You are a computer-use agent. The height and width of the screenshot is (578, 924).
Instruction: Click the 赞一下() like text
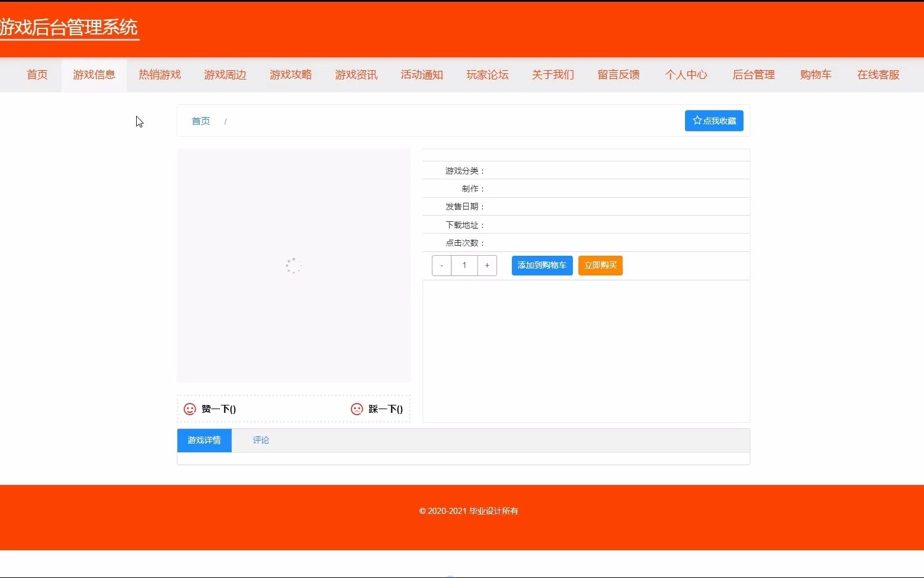pyautogui.click(x=219, y=409)
